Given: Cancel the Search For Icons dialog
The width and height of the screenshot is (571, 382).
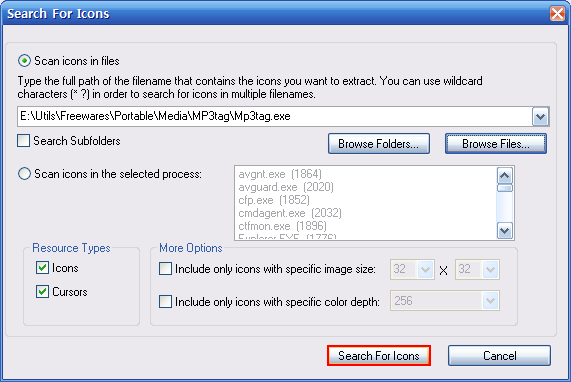Looking at the screenshot, I should coord(499,355).
